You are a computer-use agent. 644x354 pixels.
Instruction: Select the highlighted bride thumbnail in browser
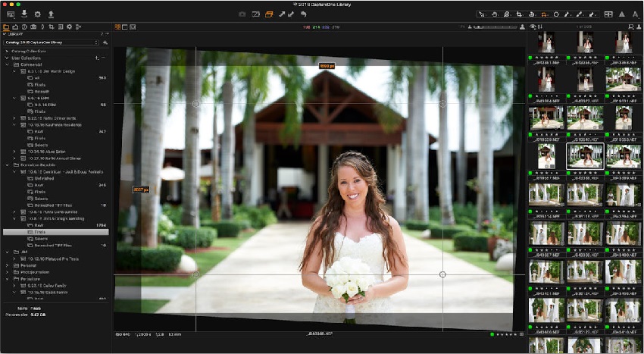(585, 156)
